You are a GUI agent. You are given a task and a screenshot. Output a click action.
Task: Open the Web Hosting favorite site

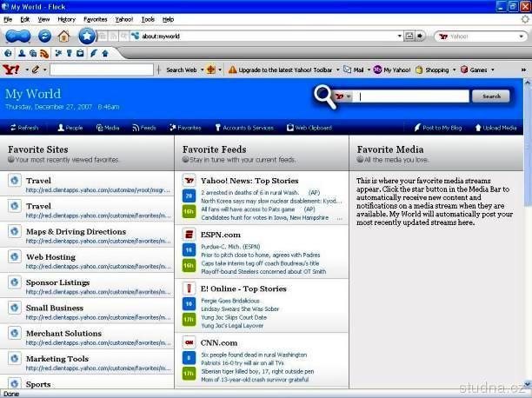pyautogui.click(x=51, y=257)
